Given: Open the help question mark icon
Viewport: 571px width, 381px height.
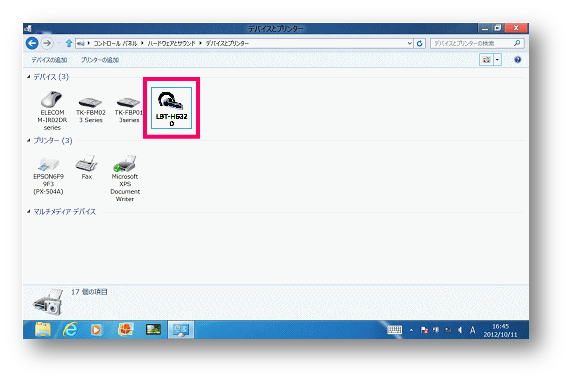Looking at the screenshot, I should click(517, 60).
